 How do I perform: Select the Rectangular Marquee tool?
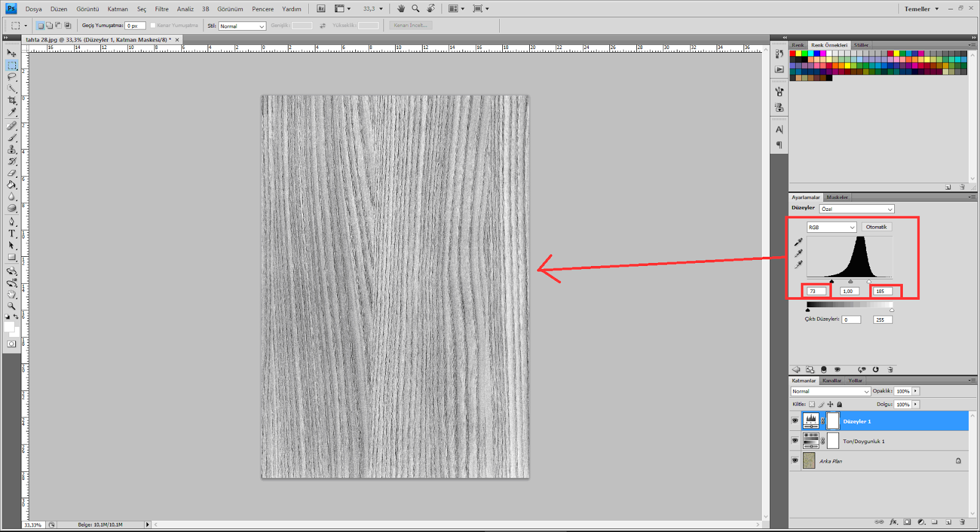pos(12,65)
